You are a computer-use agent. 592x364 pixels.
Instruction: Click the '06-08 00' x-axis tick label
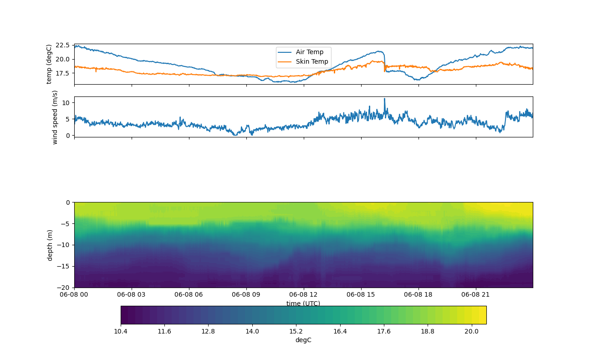(74, 294)
